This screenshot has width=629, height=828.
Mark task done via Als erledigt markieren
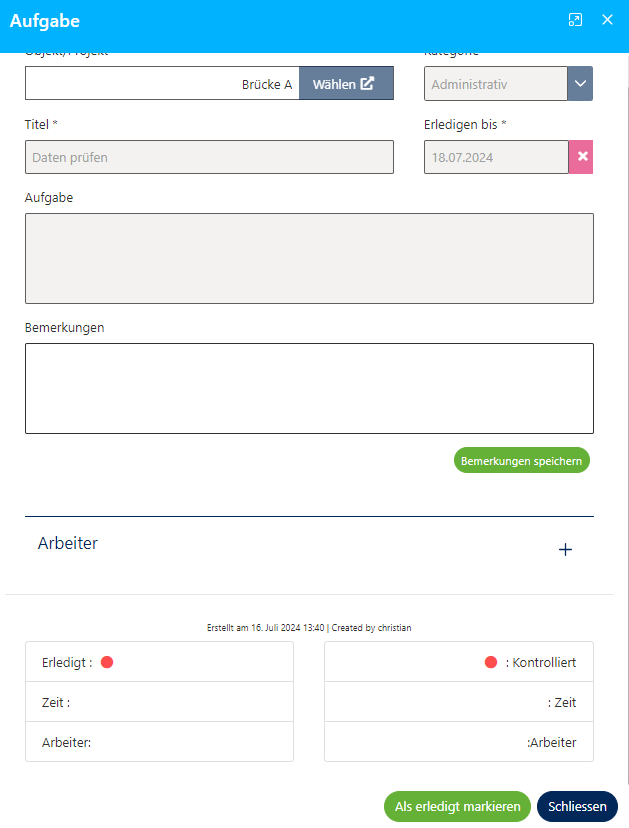pyautogui.click(x=457, y=807)
